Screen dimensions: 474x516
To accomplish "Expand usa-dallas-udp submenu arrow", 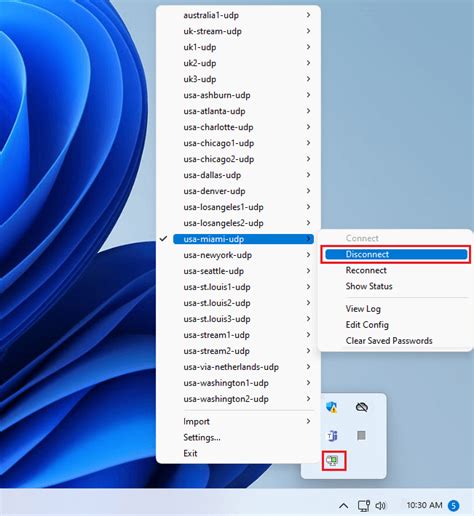I will click(308, 175).
